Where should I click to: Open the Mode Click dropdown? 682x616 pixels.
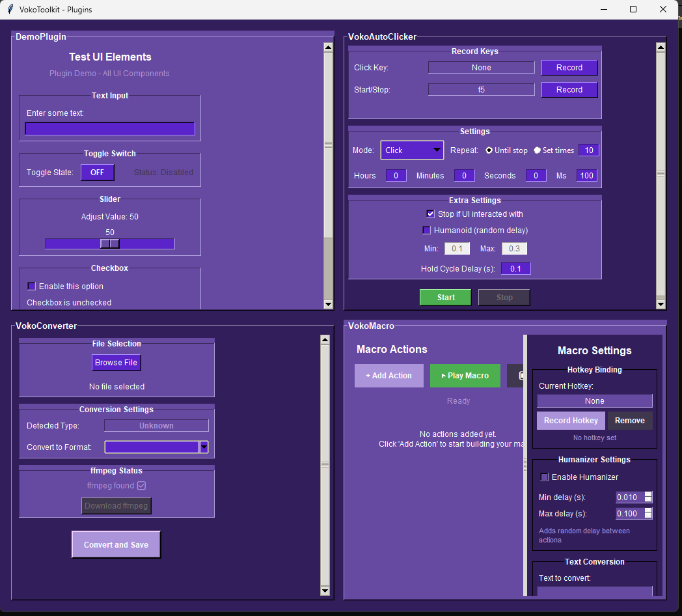pos(412,150)
